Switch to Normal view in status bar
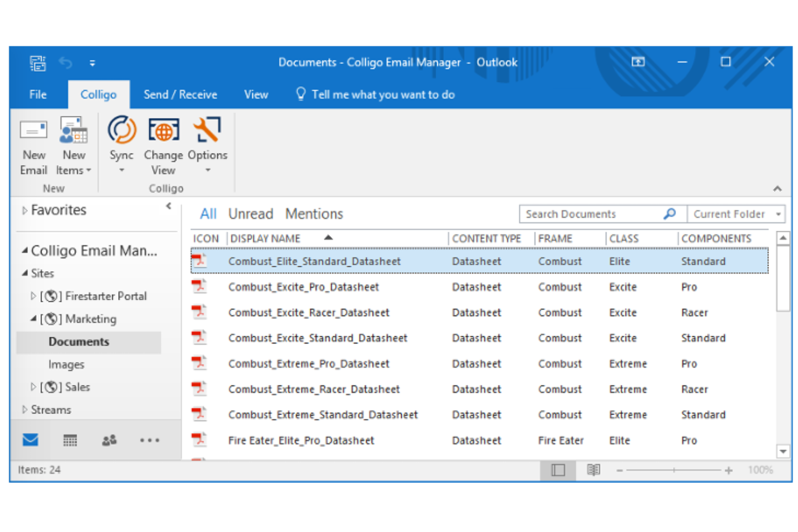Viewport: 798px width, 532px height. 558,470
